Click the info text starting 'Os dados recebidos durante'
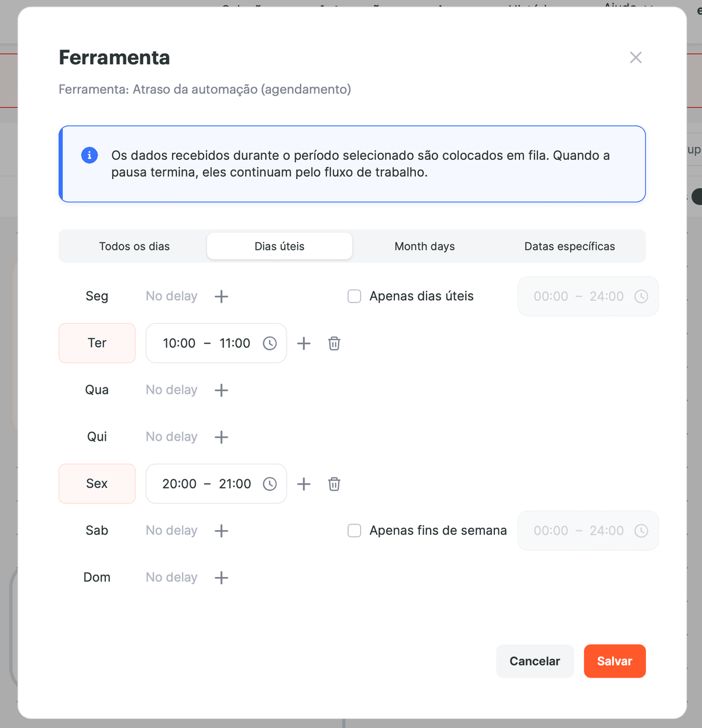Image resolution: width=702 pixels, height=728 pixels. (360, 164)
